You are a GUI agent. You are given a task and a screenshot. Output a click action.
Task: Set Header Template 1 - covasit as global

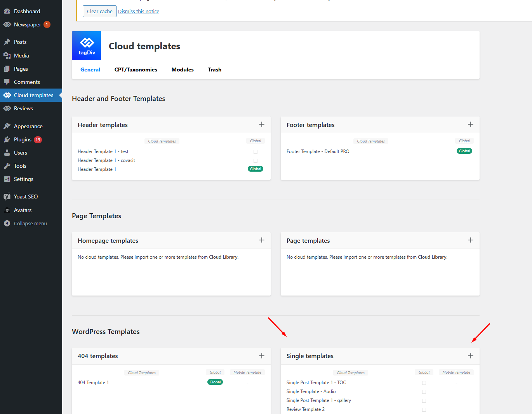point(256,161)
